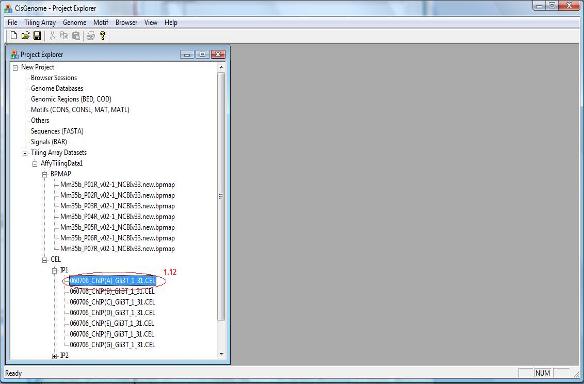The height and width of the screenshot is (384, 584).
Task: Click the Cut scissors toolbar icon
Action: pyautogui.click(x=52, y=36)
